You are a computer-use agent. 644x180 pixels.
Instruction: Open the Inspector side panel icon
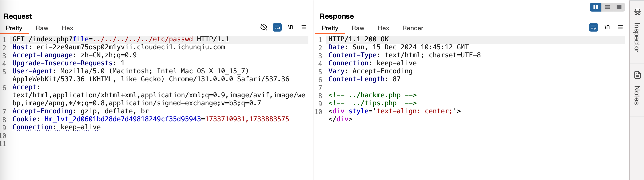[x=637, y=12]
